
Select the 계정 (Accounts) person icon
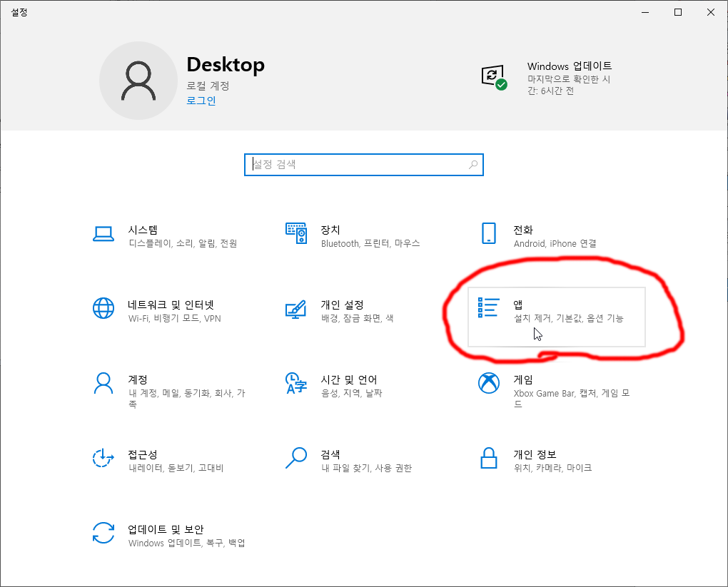pyautogui.click(x=103, y=383)
